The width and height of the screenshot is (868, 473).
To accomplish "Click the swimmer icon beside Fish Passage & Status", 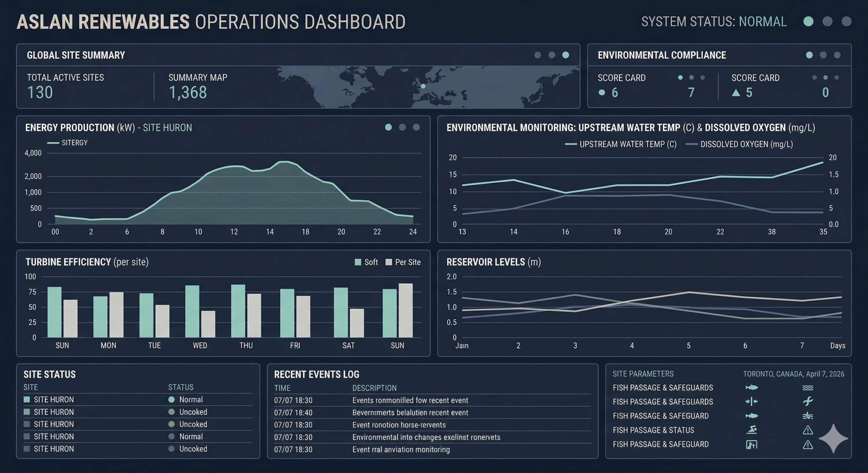I will click(x=752, y=430).
